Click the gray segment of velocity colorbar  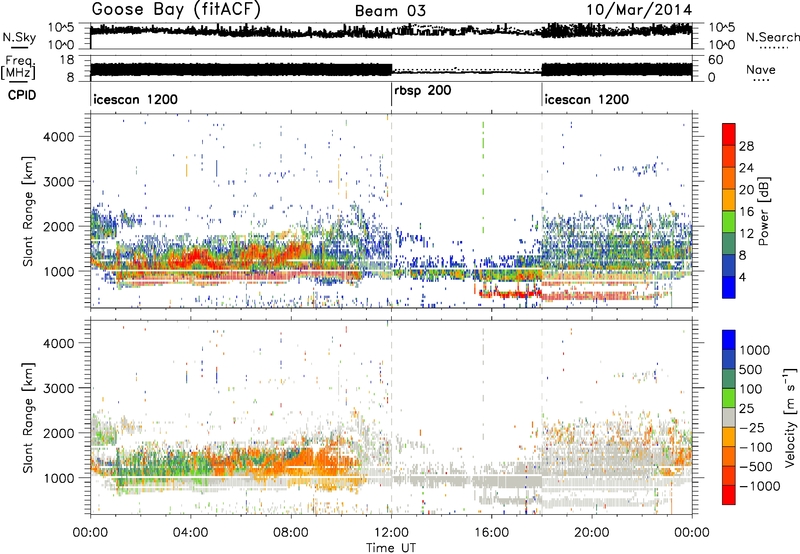point(729,417)
